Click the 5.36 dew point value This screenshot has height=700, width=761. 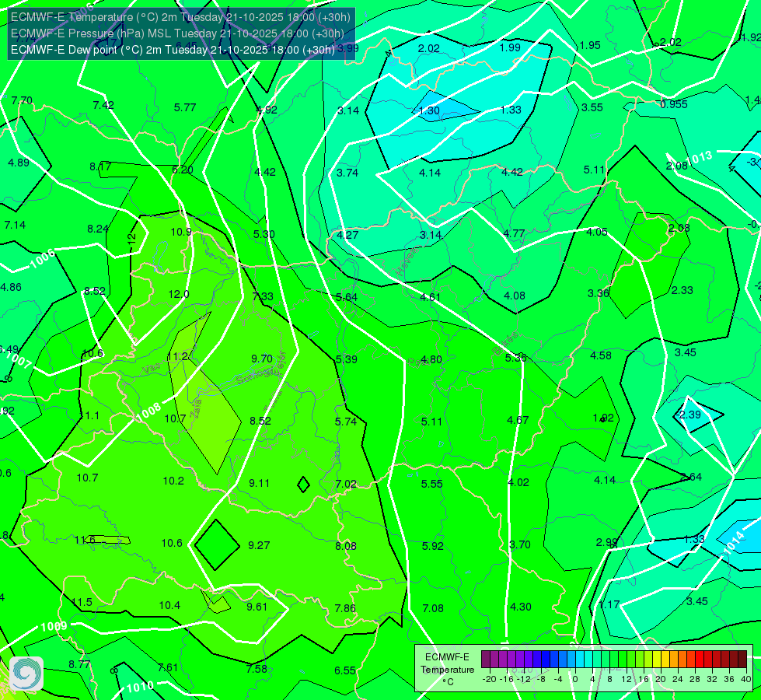pyautogui.click(x=515, y=358)
